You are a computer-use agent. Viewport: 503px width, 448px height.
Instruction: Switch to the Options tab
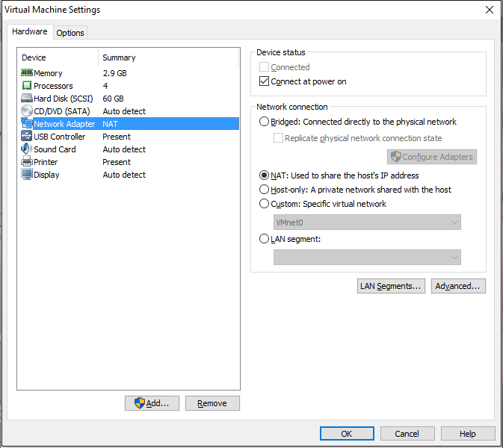[x=70, y=33]
